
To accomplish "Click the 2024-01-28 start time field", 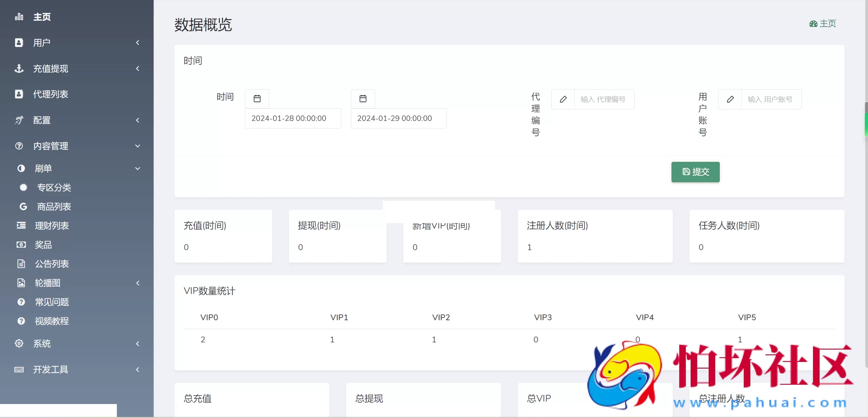I will (293, 118).
